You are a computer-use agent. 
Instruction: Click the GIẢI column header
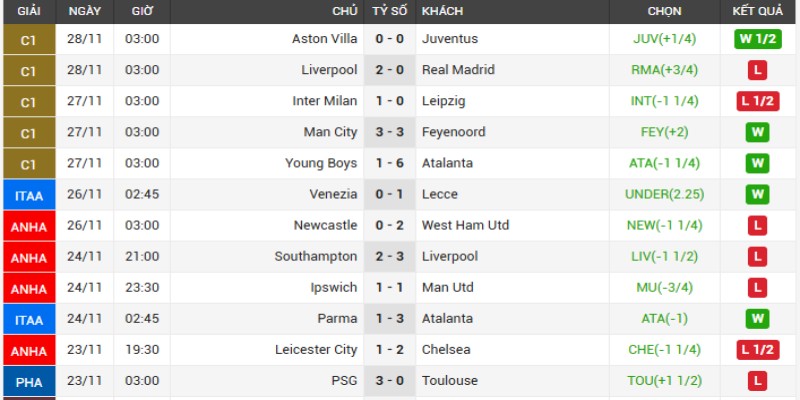[29, 11]
